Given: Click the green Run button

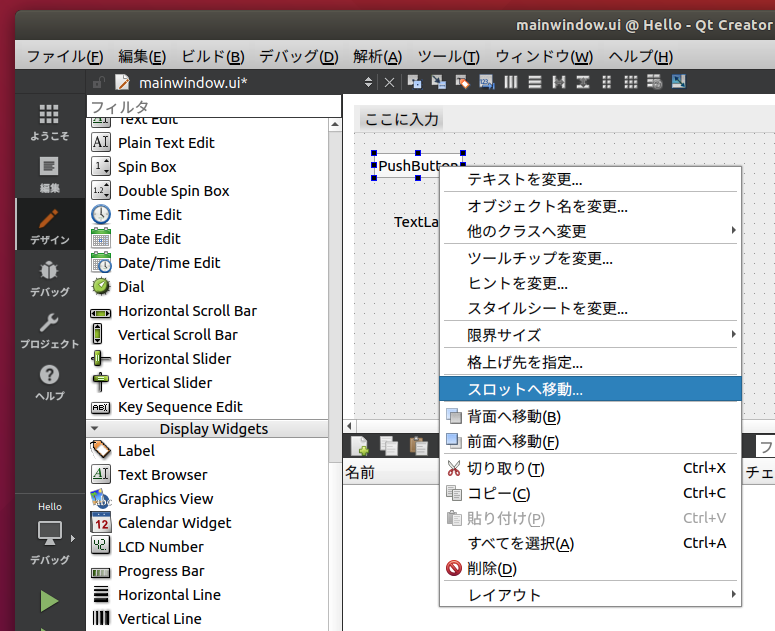Looking at the screenshot, I should (x=49, y=601).
